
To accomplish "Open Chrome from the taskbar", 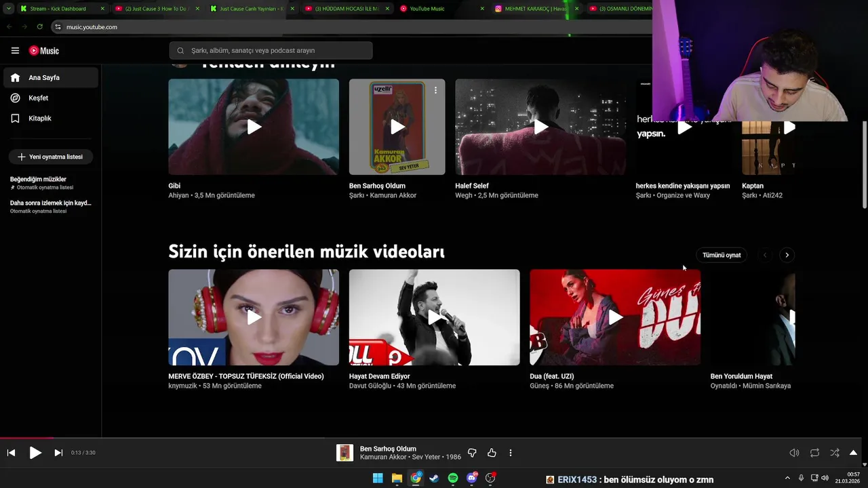I will pos(416,479).
